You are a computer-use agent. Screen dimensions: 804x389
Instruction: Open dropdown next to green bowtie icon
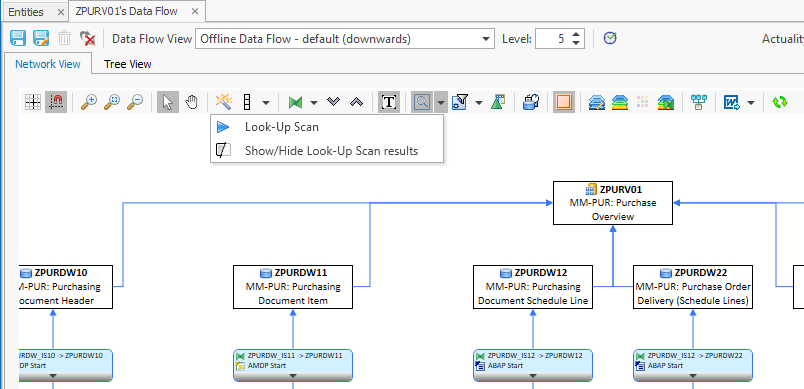click(313, 103)
